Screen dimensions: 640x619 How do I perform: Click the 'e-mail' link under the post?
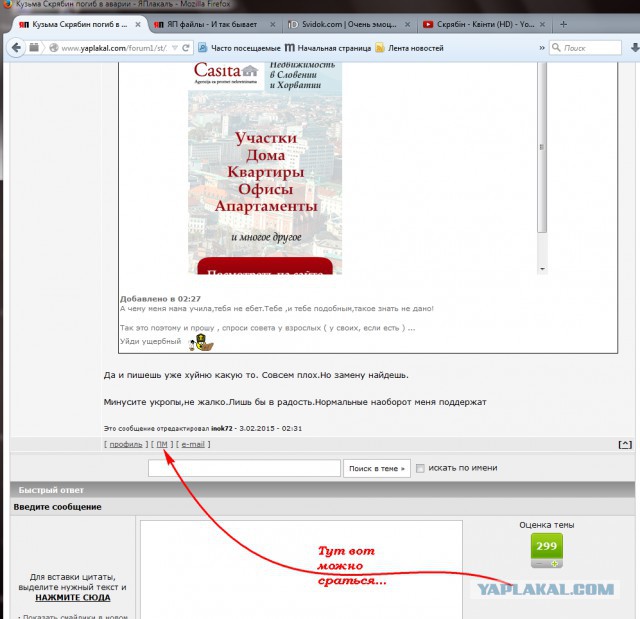pyautogui.click(x=193, y=444)
